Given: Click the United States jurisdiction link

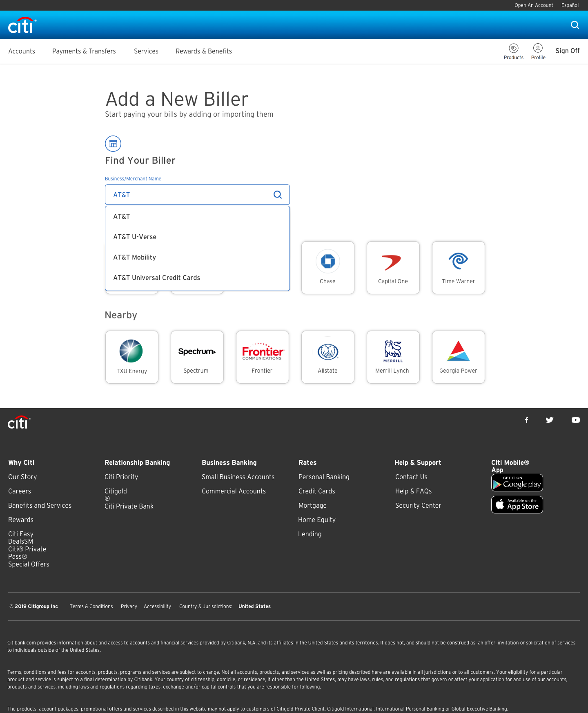Looking at the screenshot, I should click(x=255, y=606).
